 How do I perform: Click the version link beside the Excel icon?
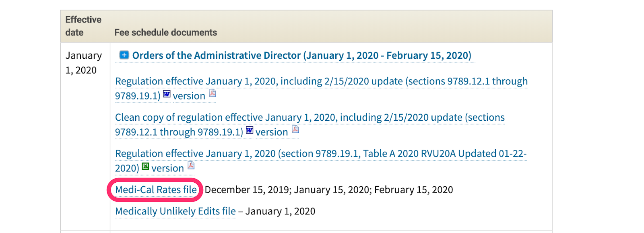[167, 169]
